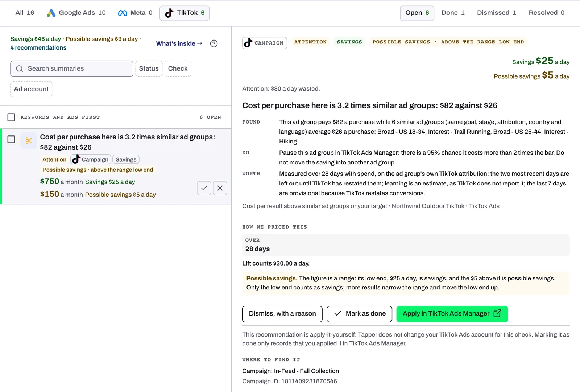Image resolution: width=580 pixels, height=392 pixels.
Task: Switch to the All 16 tab
Action: 25,13
